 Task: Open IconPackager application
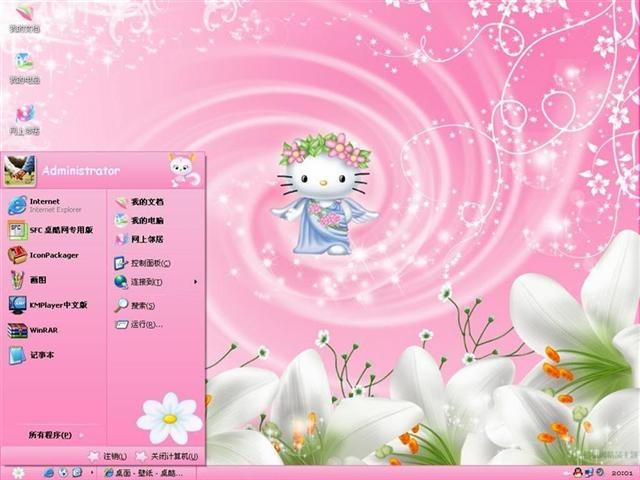tap(44, 255)
